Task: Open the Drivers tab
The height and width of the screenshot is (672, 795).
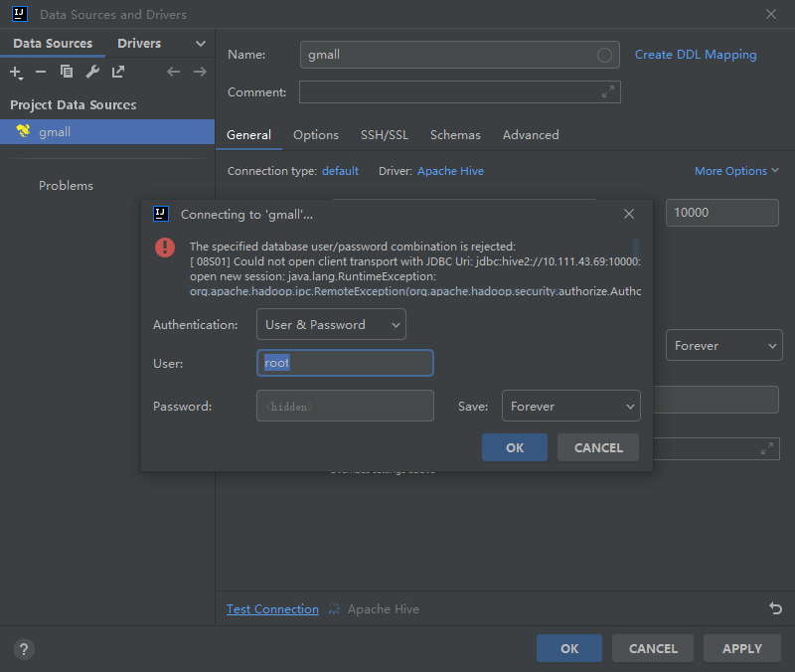Action: [139, 44]
